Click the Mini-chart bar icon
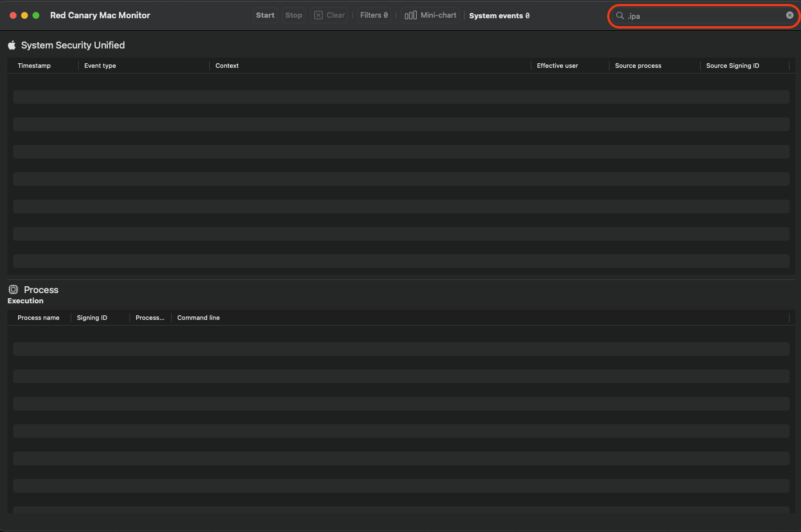 point(410,15)
